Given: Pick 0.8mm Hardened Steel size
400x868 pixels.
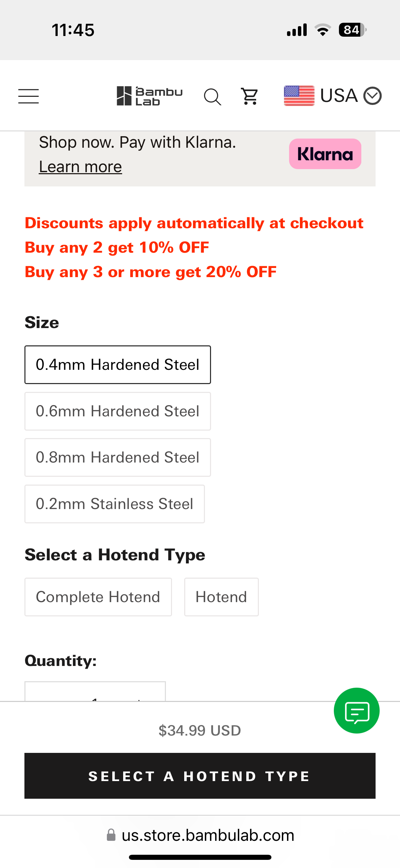Looking at the screenshot, I should [x=117, y=457].
